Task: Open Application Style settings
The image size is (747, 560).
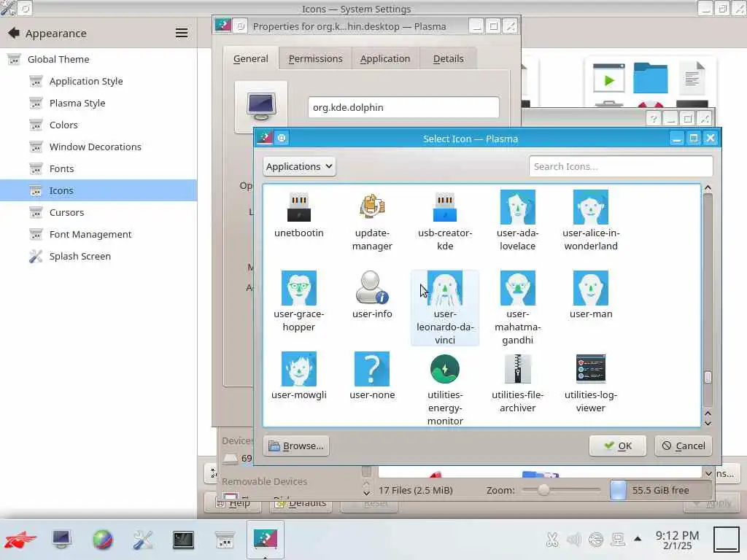Action: (98, 81)
